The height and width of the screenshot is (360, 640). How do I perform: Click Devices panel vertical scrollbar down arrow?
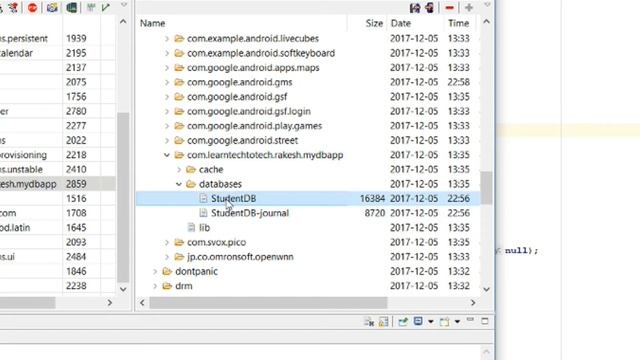(x=123, y=289)
